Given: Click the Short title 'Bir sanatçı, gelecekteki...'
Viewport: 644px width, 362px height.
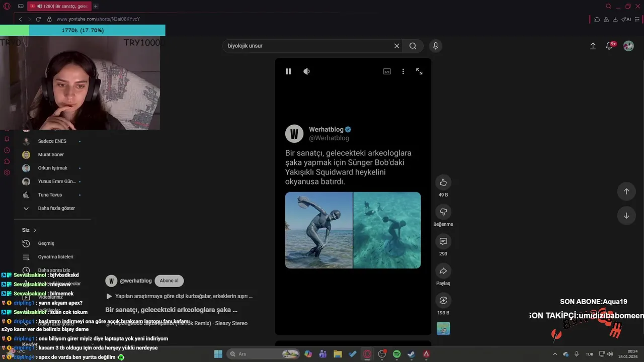Looking at the screenshot, I should coord(171,310).
